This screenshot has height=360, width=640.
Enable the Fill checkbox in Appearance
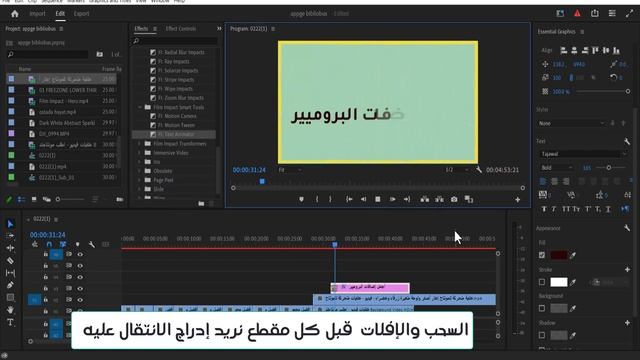point(542,255)
